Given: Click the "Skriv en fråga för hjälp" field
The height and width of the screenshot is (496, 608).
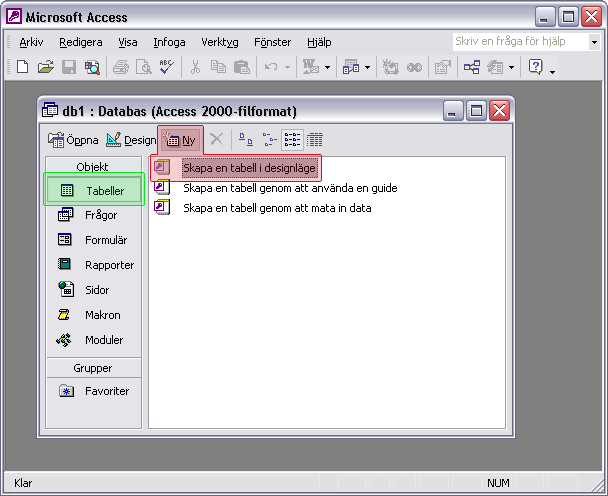Looking at the screenshot, I should pyautogui.click(x=518, y=42).
